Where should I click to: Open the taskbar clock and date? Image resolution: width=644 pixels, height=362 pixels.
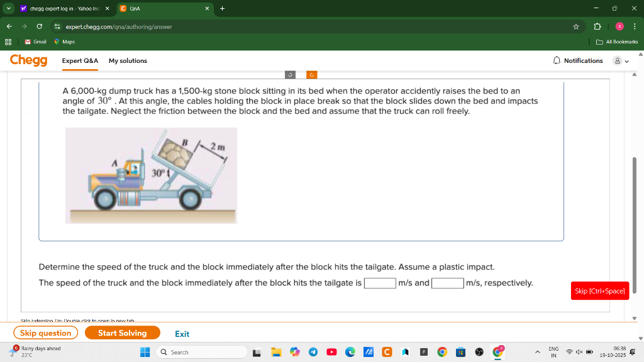pyautogui.click(x=613, y=352)
